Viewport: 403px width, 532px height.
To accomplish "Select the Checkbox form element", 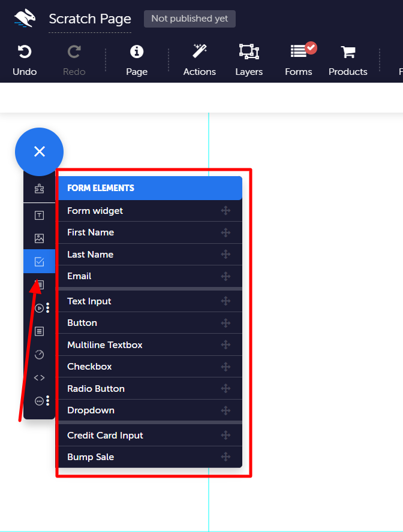I will [x=150, y=367].
